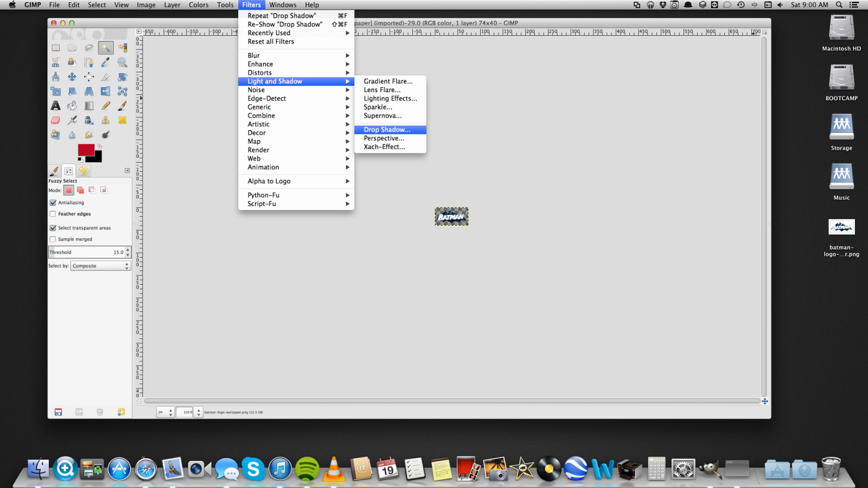
Task: Set selection mode to Add
Action: coord(80,190)
